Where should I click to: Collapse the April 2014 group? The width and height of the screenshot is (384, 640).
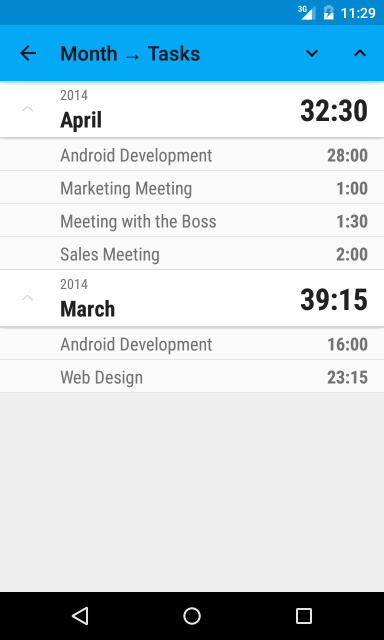click(x=27, y=109)
